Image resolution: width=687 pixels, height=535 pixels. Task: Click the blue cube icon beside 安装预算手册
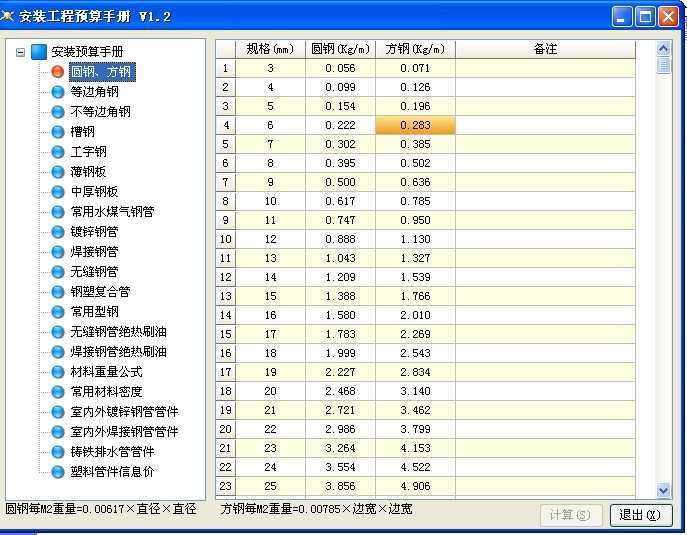pos(39,52)
